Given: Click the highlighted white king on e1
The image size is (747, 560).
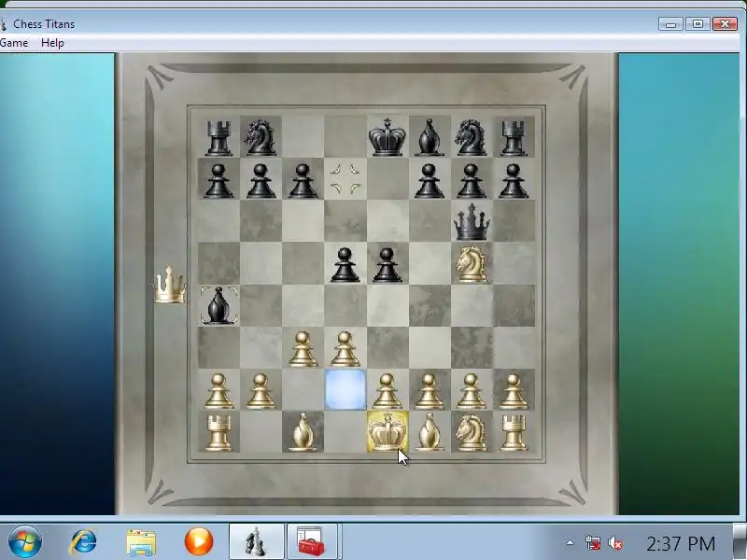Looking at the screenshot, I should [388, 431].
